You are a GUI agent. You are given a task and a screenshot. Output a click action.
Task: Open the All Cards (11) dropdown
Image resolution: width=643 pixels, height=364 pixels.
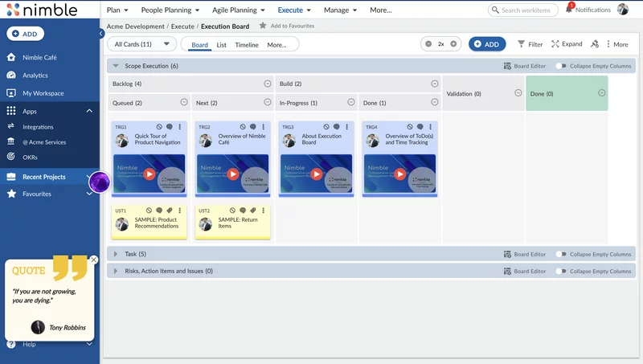coord(141,44)
